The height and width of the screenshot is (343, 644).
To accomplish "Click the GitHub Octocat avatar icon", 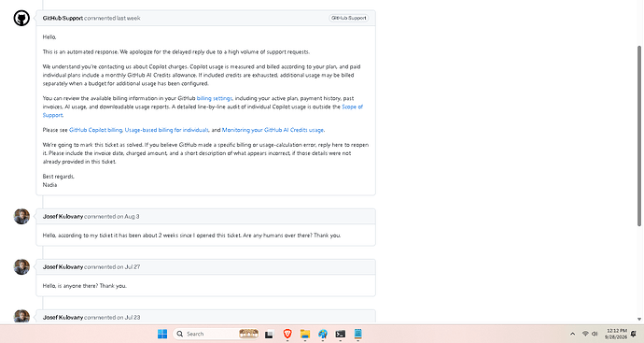I will click(x=21, y=18).
